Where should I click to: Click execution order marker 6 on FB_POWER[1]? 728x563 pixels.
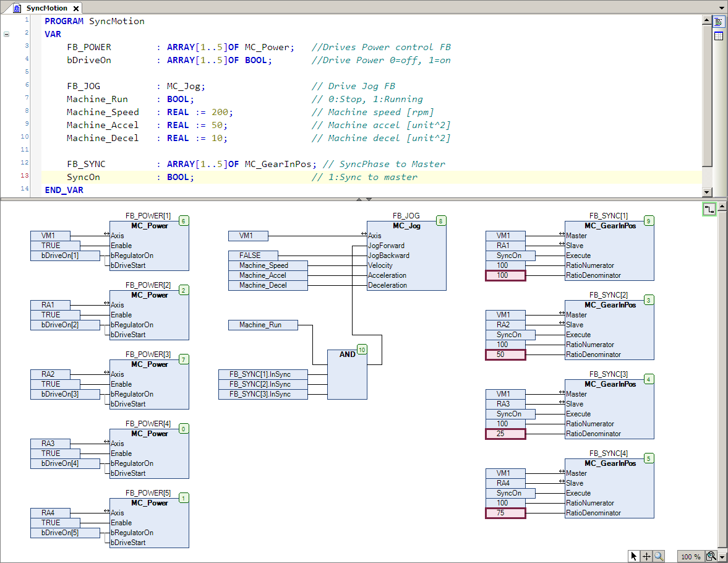coord(184,221)
